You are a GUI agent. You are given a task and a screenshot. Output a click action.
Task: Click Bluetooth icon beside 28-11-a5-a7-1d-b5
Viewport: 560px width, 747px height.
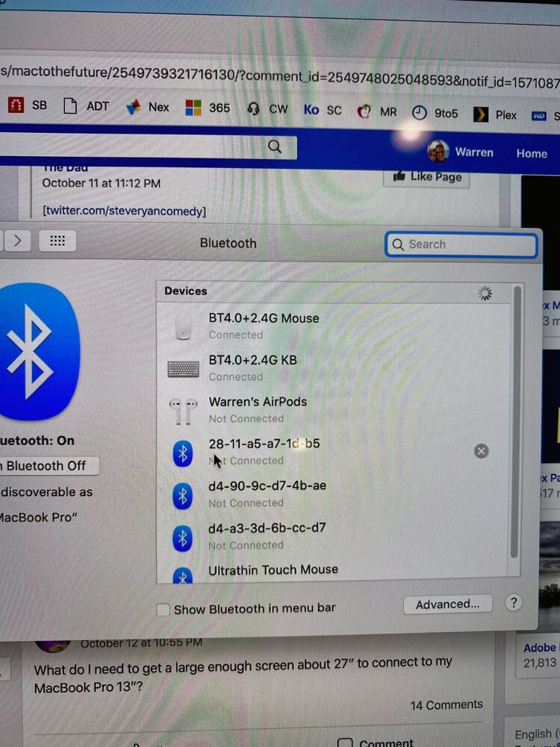pos(183,453)
